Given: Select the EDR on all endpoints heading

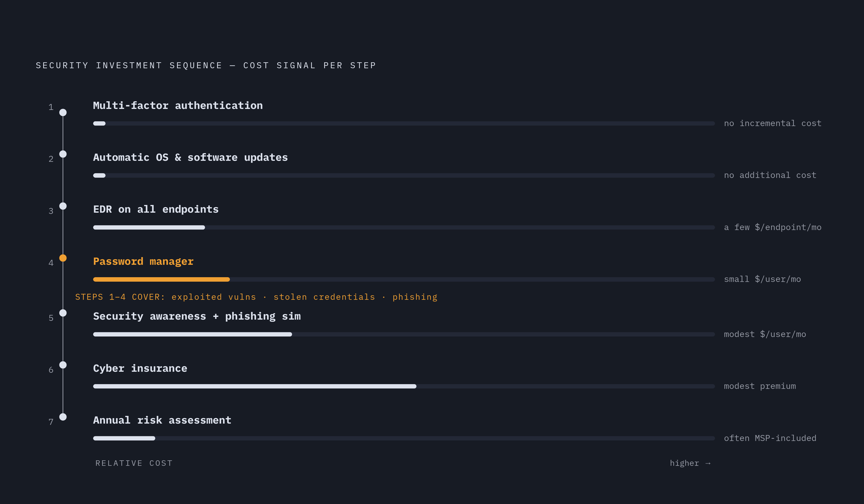Looking at the screenshot, I should tap(156, 209).
